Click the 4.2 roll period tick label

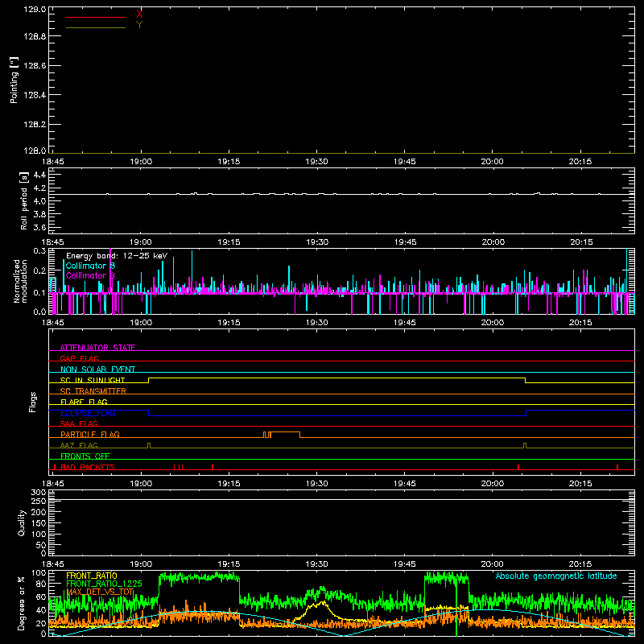coord(39,188)
